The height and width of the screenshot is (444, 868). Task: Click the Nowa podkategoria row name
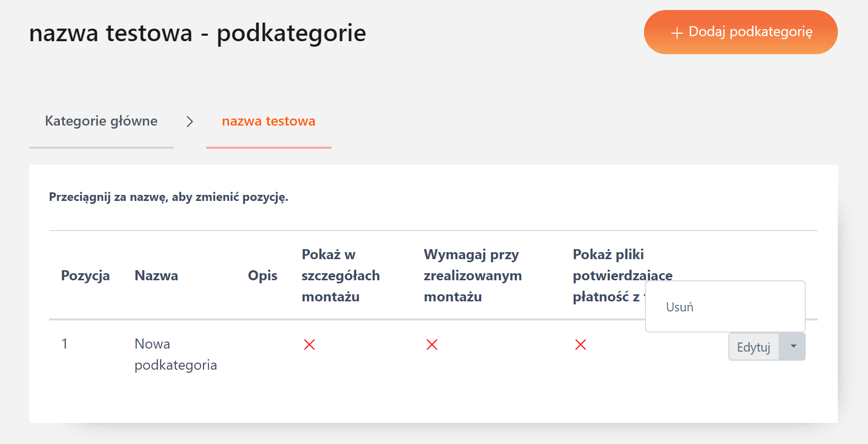[x=175, y=354]
